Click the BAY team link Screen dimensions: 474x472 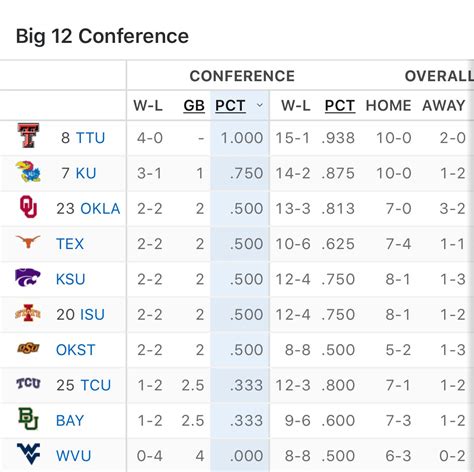point(70,420)
